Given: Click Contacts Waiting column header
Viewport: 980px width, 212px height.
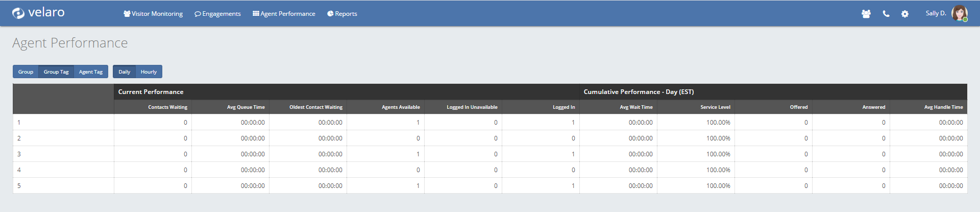Looking at the screenshot, I should coord(167,107).
